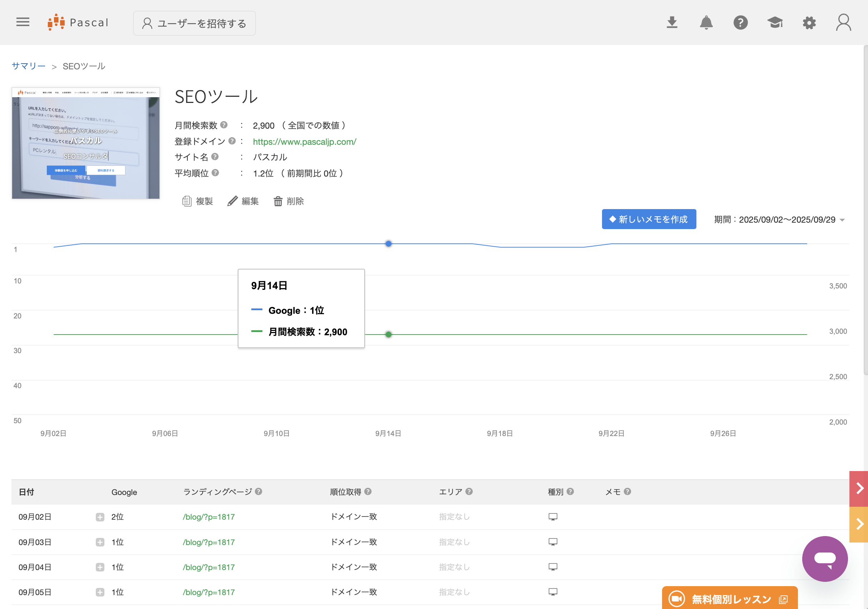
Task: Click the download icon in header
Action: click(672, 22)
